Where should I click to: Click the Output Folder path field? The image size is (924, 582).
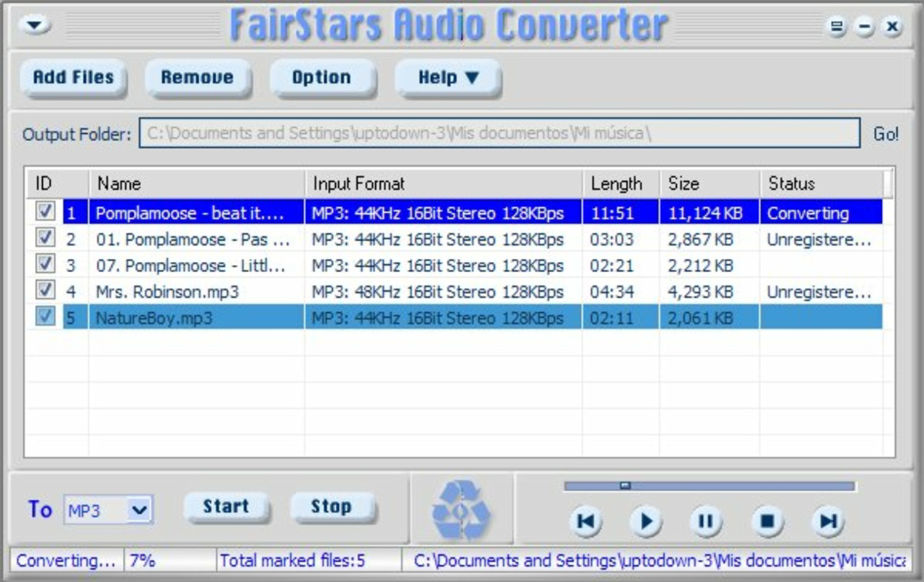pyautogui.click(x=499, y=133)
